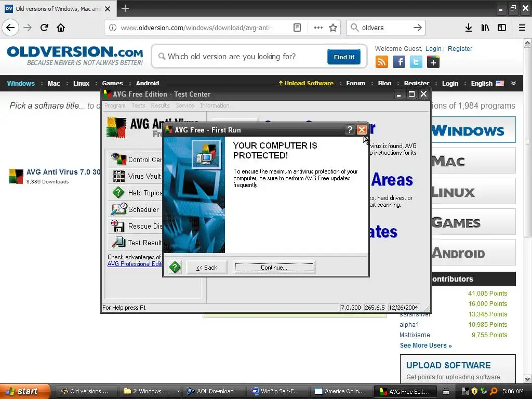Image resolution: width=532 pixels, height=399 pixels.
Task: Click the Login link beside Welcome Guest
Action: [x=433, y=48]
